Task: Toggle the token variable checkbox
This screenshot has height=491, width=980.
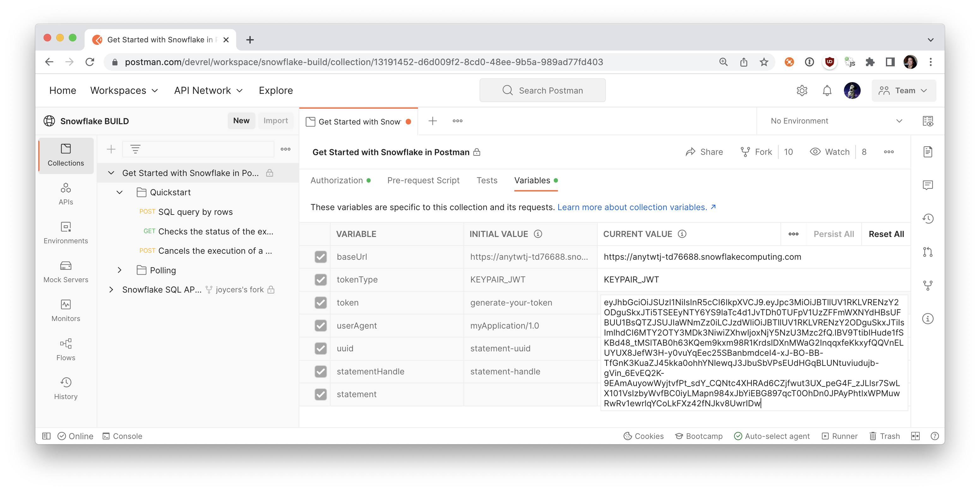Action: click(320, 303)
